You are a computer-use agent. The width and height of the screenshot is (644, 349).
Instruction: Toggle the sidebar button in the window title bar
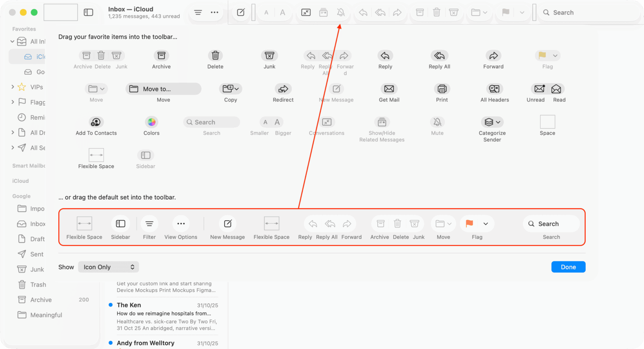(88, 13)
